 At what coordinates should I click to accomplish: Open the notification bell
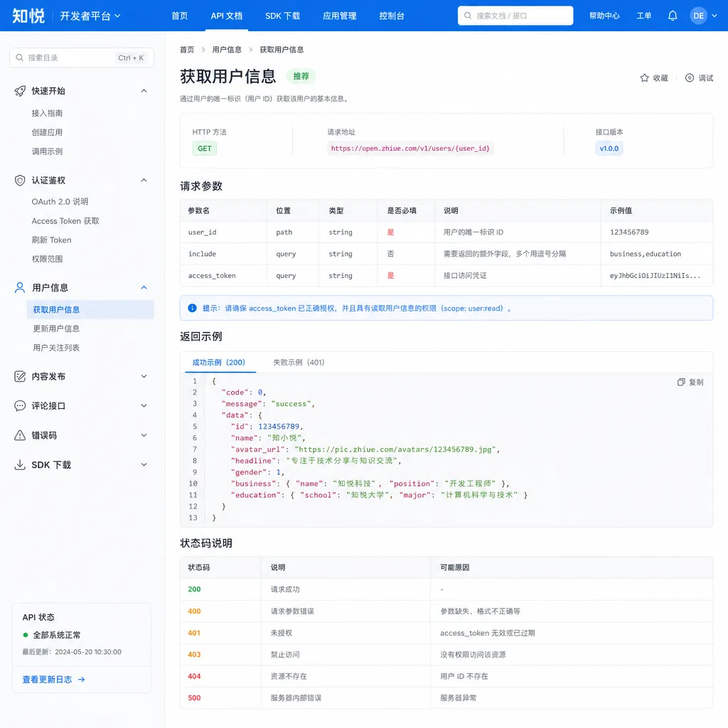673,16
